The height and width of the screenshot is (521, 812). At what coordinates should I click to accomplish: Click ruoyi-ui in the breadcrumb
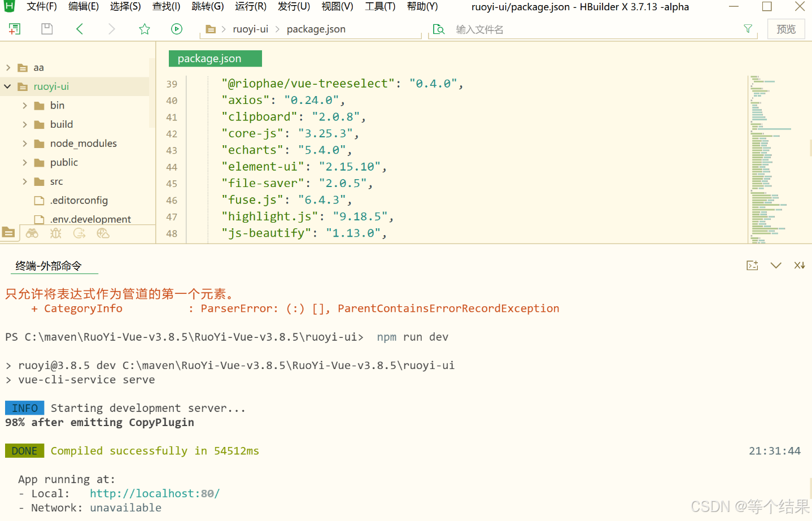pos(251,29)
